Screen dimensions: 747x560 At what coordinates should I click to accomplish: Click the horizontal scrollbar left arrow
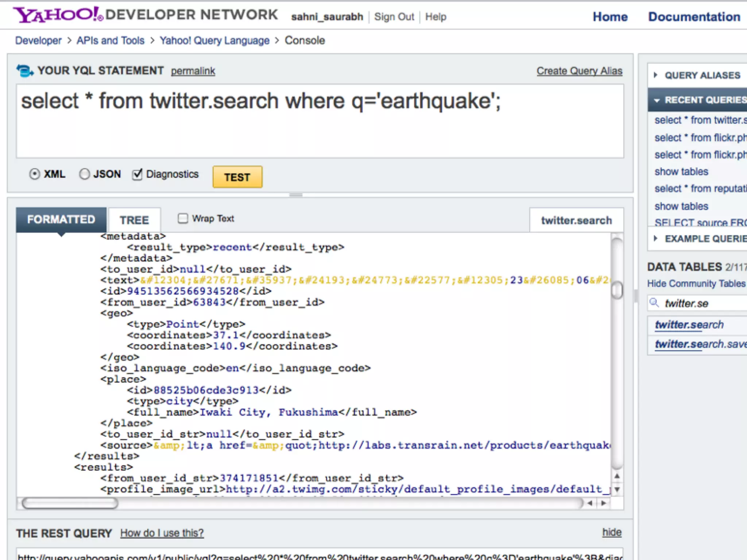[590, 503]
